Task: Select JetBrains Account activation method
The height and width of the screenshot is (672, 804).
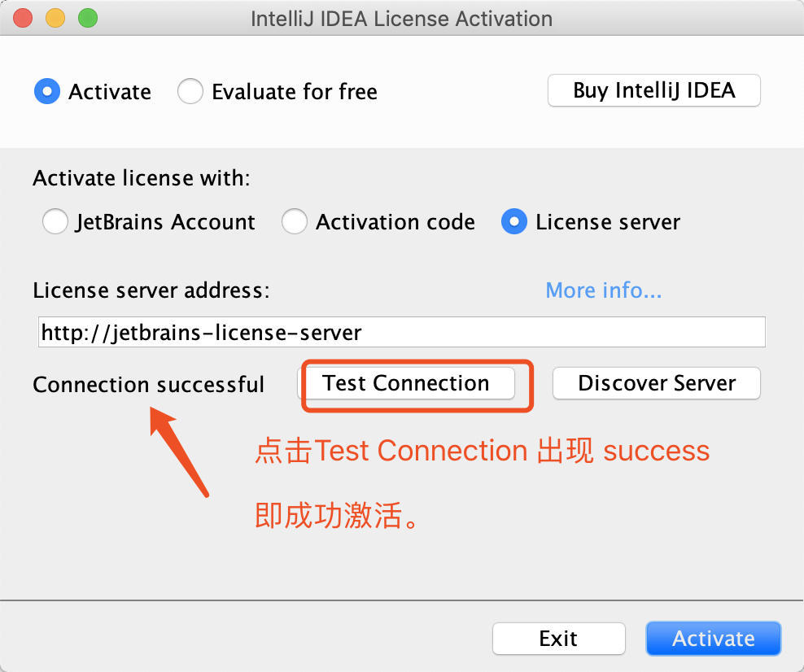Action: point(55,221)
